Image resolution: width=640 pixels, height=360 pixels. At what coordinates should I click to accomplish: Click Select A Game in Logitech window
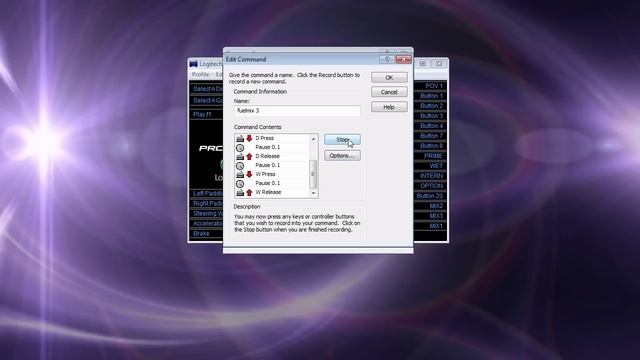pos(207,100)
